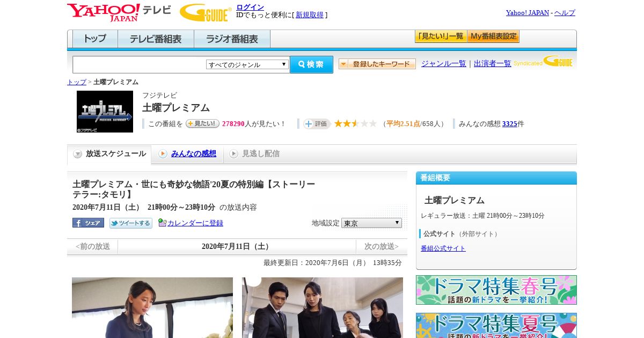
Task: Select the ラジオ番組表 tab
Action: click(232, 39)
